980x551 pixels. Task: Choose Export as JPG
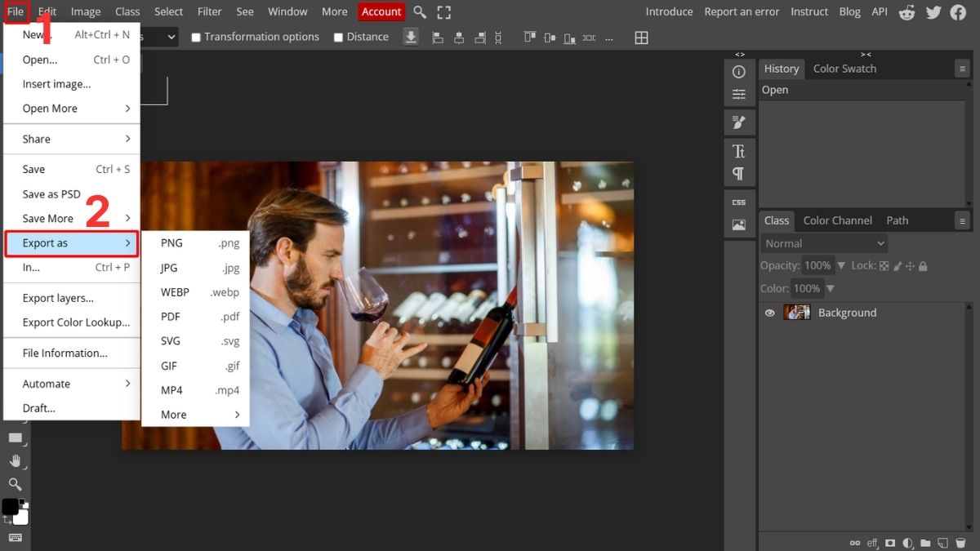pos(195,268)
